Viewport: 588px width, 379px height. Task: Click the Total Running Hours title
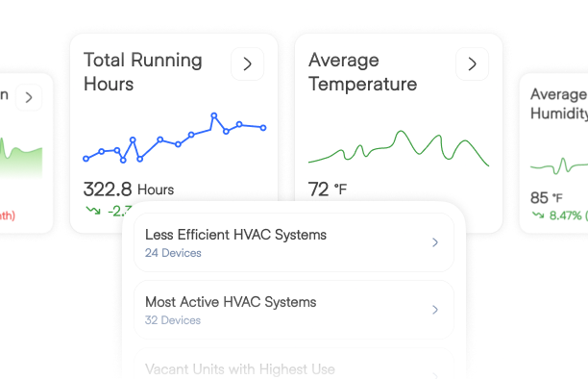coord(143,72)
